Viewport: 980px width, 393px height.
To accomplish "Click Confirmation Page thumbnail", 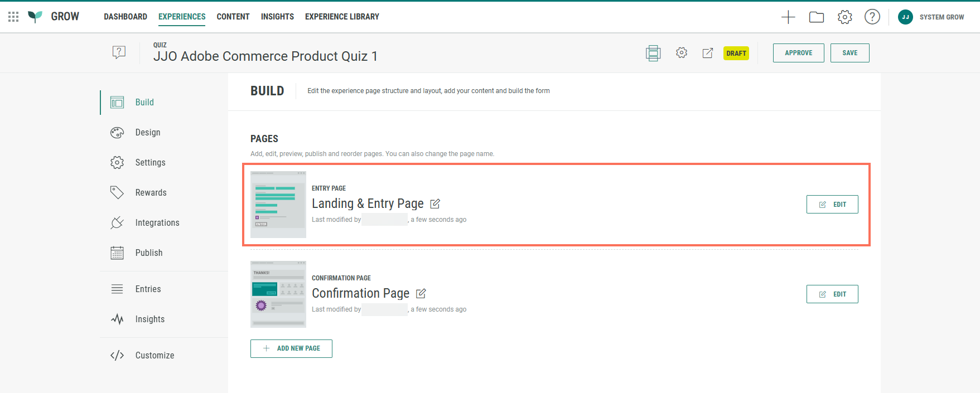I will pos(278,294).
